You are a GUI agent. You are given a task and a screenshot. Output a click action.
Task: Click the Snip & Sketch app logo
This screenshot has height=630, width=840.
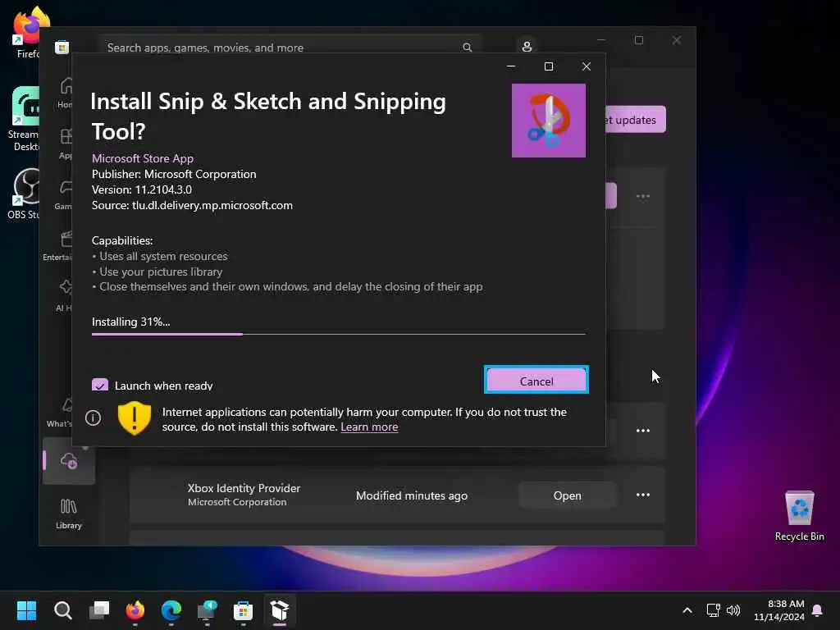coord(549,121)
